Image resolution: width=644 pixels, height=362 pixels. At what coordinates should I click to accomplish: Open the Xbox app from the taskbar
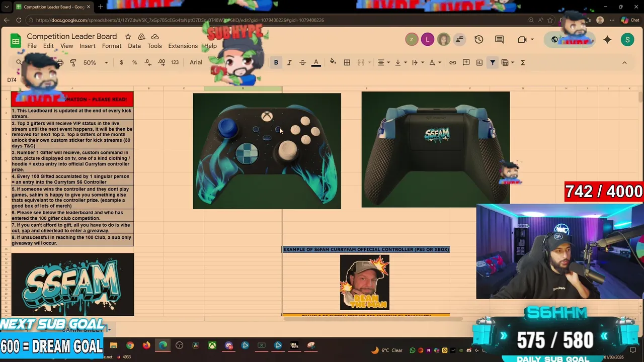212,345
